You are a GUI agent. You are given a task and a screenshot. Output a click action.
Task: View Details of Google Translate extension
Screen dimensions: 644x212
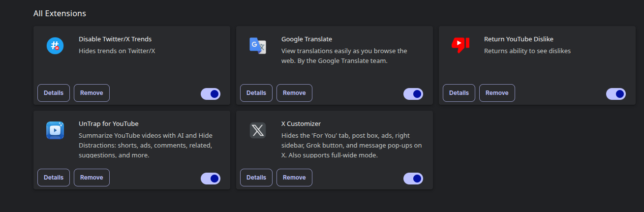click(x=256, y=93)
